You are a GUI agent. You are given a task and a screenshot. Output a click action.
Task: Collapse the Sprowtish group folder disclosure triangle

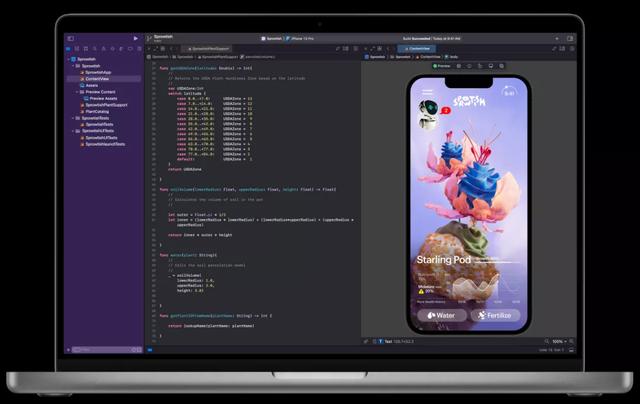point(73,66)
